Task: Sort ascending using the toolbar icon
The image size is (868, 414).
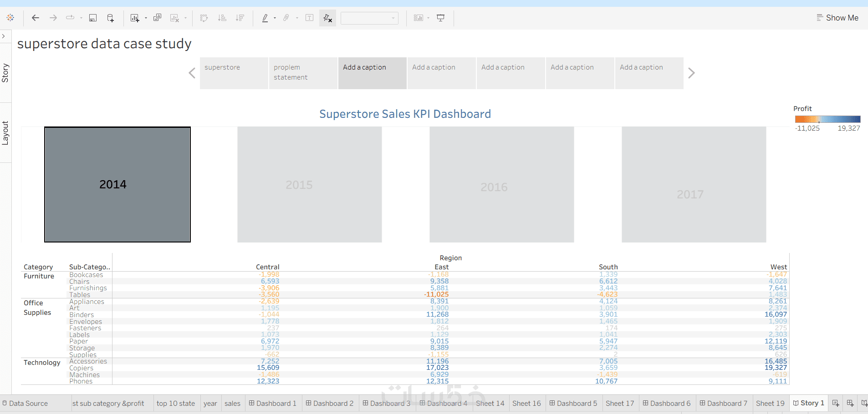Action: click(x=222, y=18)
